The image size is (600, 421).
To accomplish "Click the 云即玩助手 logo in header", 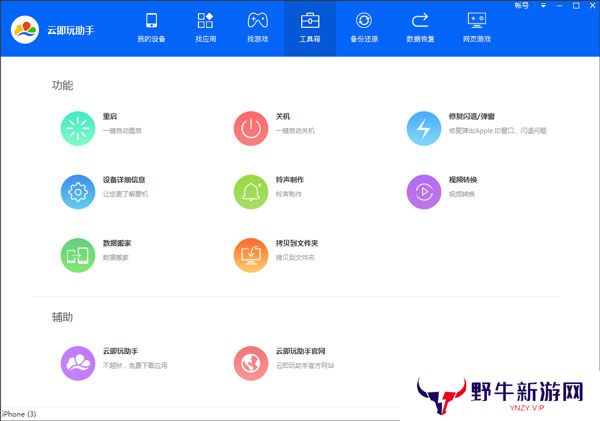I will click(25, 30).
